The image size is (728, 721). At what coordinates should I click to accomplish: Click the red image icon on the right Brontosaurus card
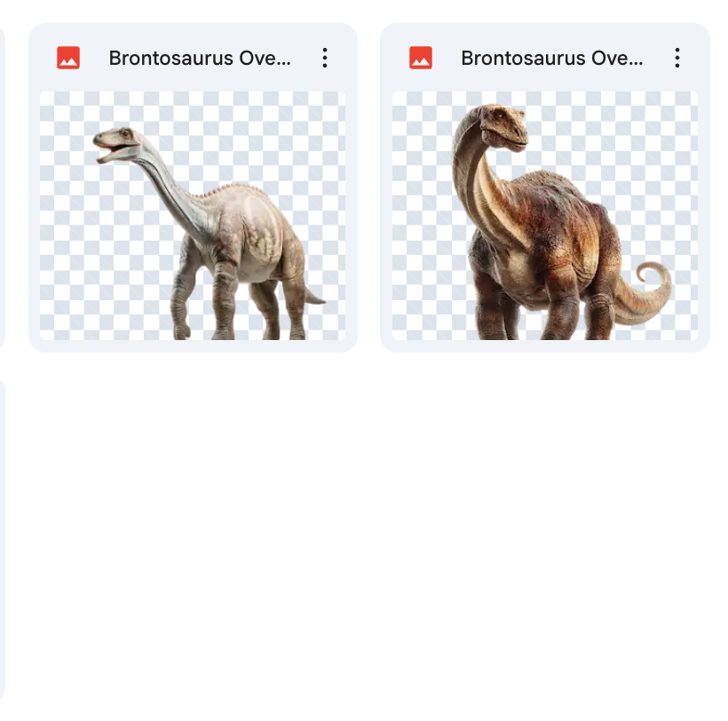pos(421,58)
